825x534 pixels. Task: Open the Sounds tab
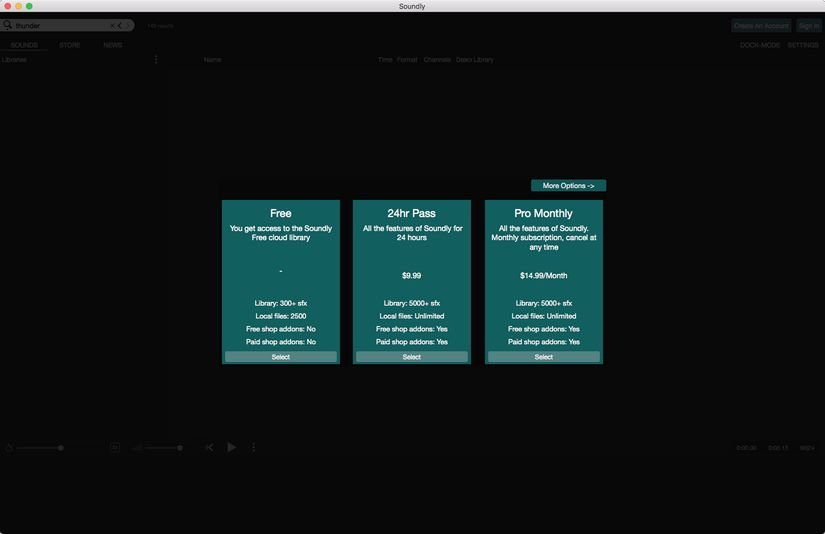(24, 45)
